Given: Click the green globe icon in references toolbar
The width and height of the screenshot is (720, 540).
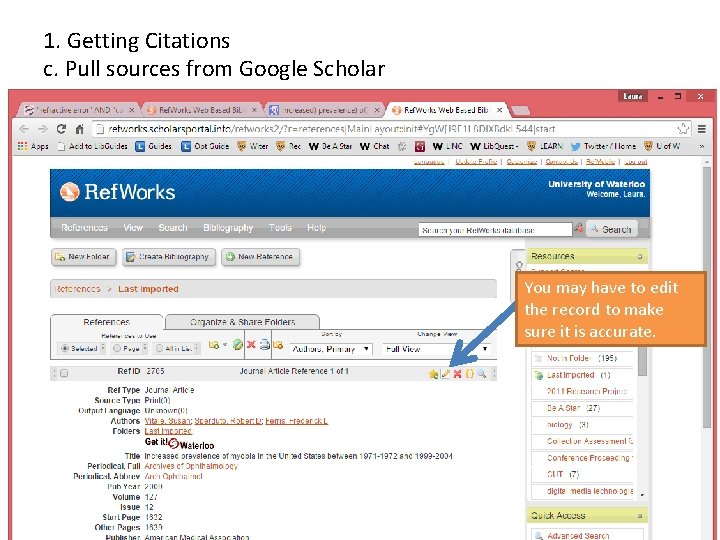Looking at the screenshot, I should pyautogui.click(x=237, y=344).
